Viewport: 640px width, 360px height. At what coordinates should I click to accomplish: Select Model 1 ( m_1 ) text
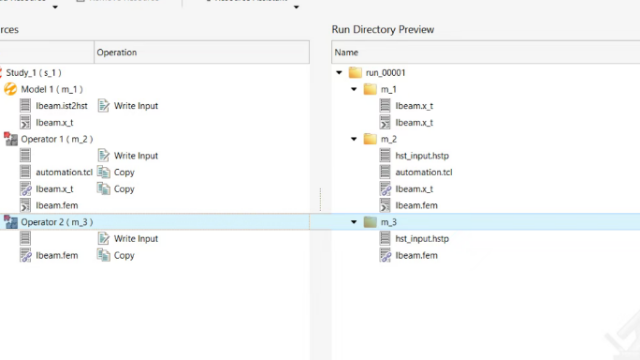click(x=52, y=89)
